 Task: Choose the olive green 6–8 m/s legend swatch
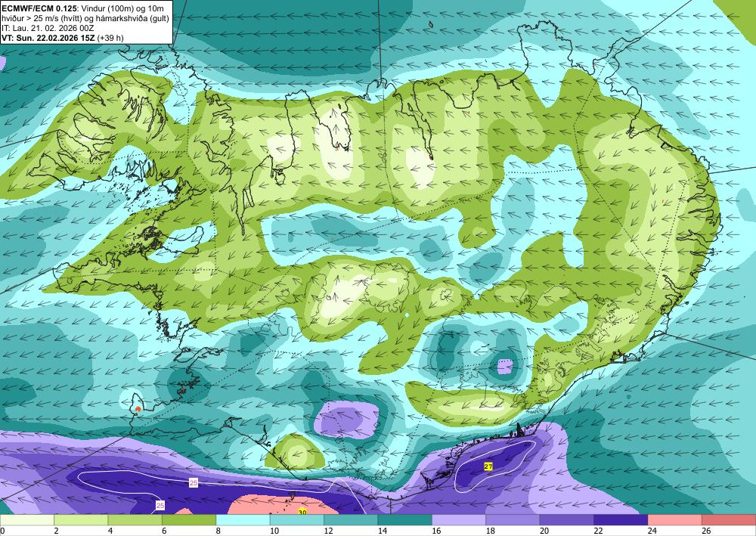pos(189,520)
